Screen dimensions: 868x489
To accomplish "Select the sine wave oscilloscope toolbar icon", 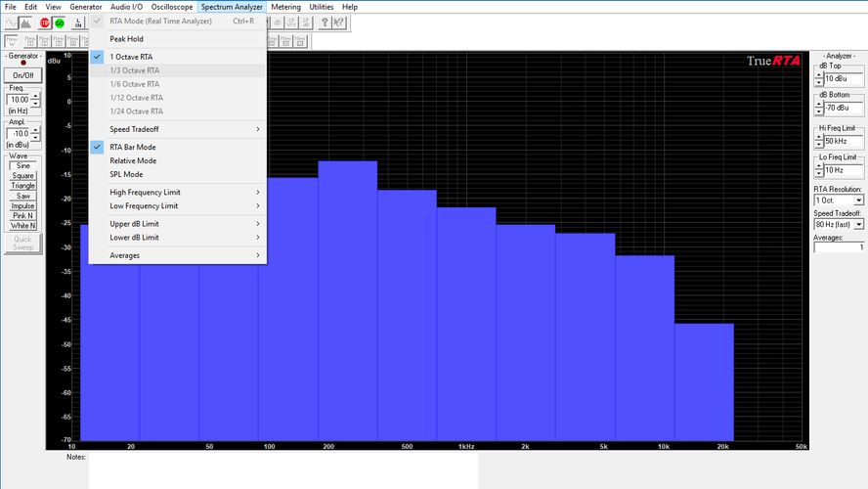I will [12, 22].
